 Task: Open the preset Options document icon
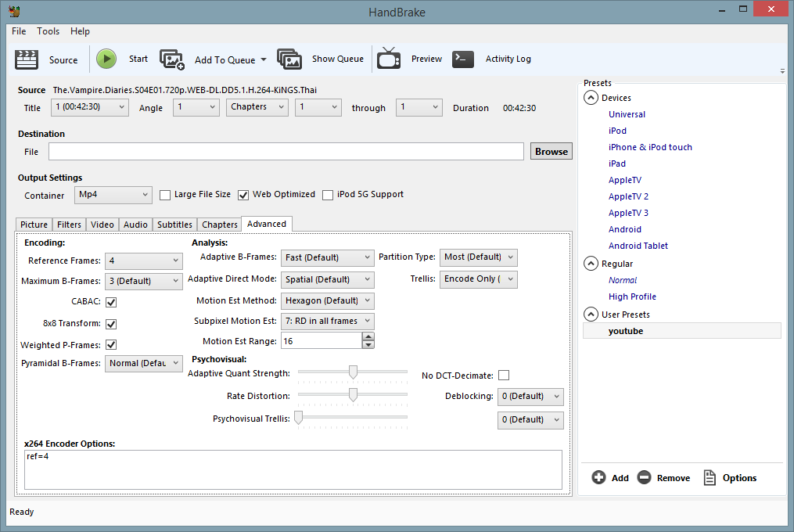pos(710,478)
